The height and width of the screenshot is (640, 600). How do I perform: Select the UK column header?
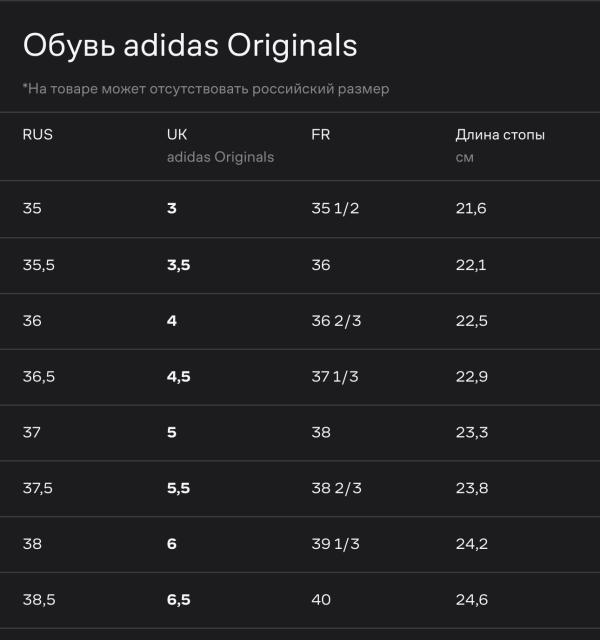coord(177,135)
